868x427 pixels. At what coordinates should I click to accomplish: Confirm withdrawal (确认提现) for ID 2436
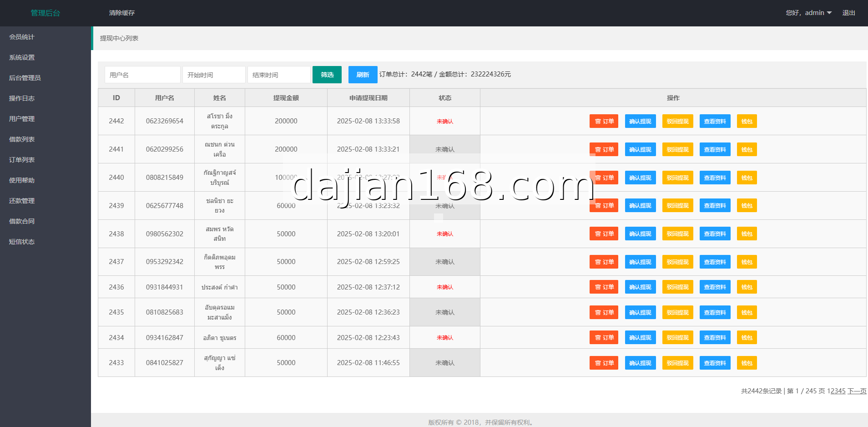point(640,287)
